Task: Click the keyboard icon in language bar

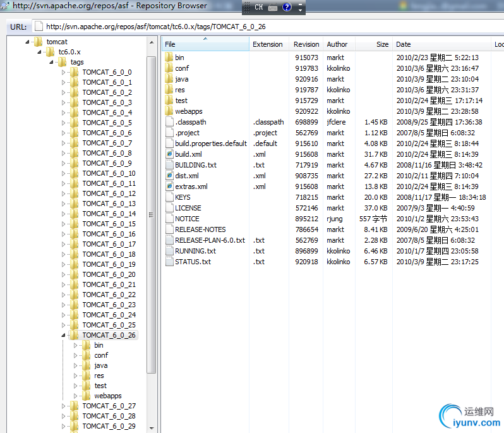Action: coord(273,8)
